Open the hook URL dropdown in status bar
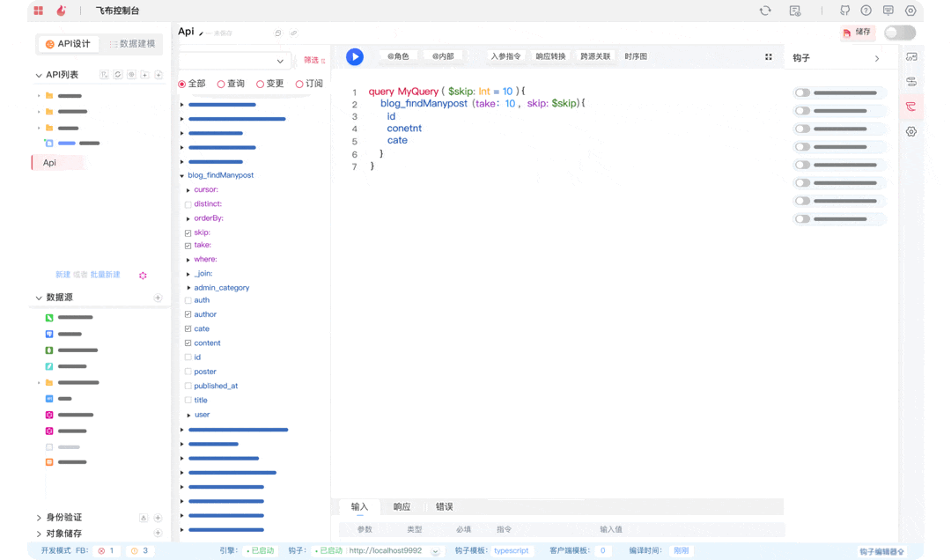This screenshot has height=560, width=951. pyautogui.click(x=435, y=551)
